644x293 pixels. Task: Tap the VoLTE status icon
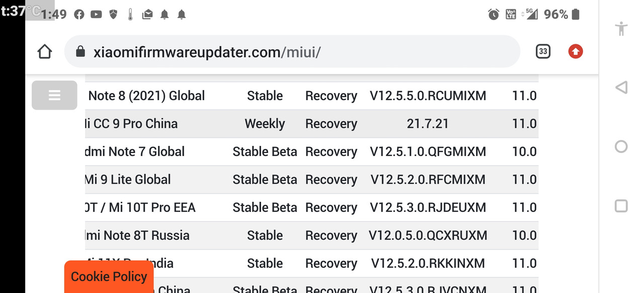tap(511, 15)
